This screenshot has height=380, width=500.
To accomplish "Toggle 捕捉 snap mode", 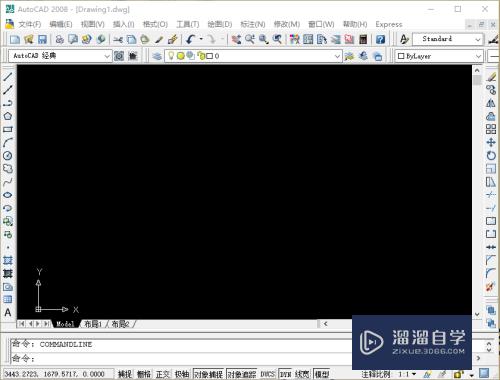I will 125,374.
